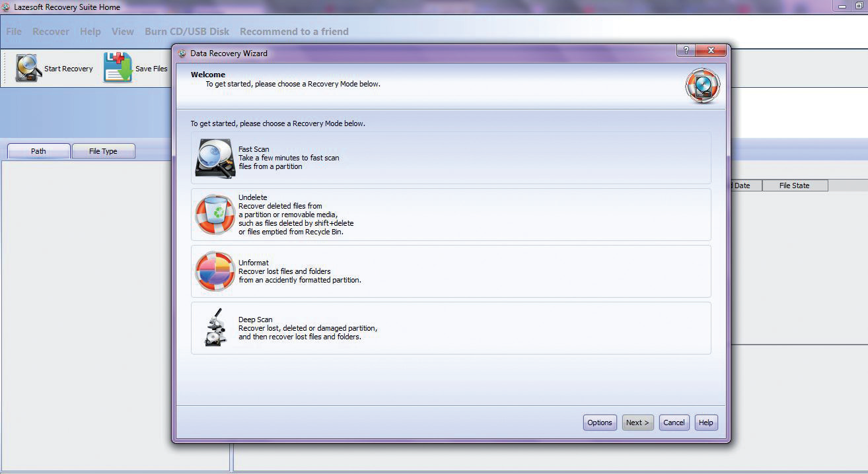Switch to the Path tab
This screenshot has width=868, height=474.
coord(38,151)
